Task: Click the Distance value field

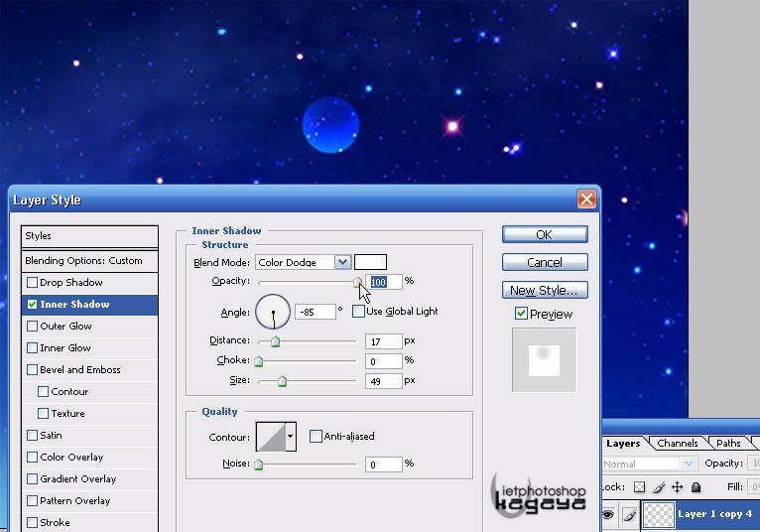Action: click(x=383, y=341)
